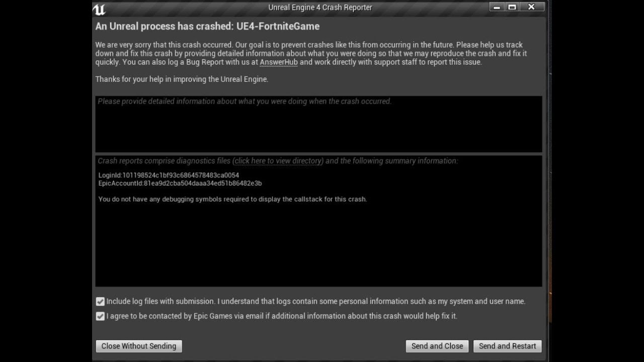
Task: Click the missing debugging symbols message
Action: tap(232, 199)
